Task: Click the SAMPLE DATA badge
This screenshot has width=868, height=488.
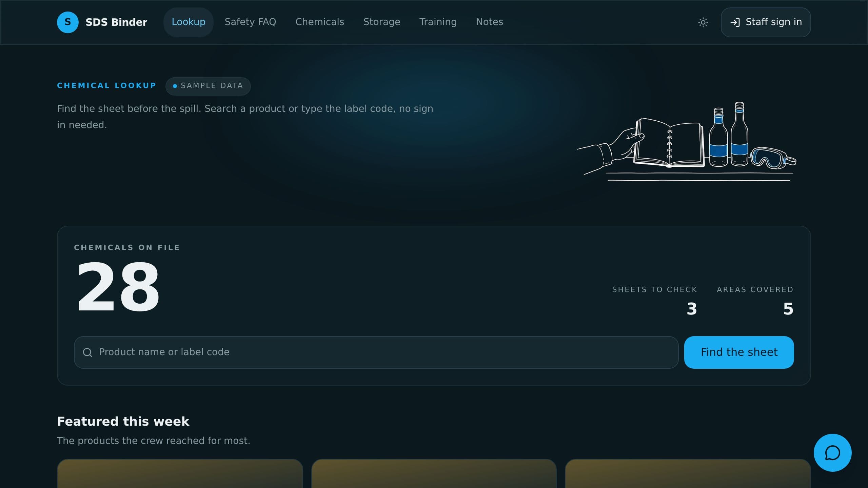Action: click(208, 86)
